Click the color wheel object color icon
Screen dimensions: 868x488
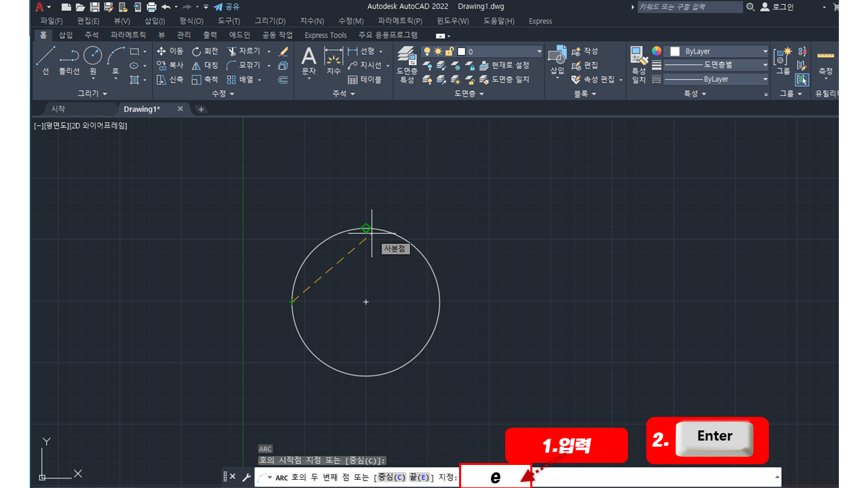[656, 52]
